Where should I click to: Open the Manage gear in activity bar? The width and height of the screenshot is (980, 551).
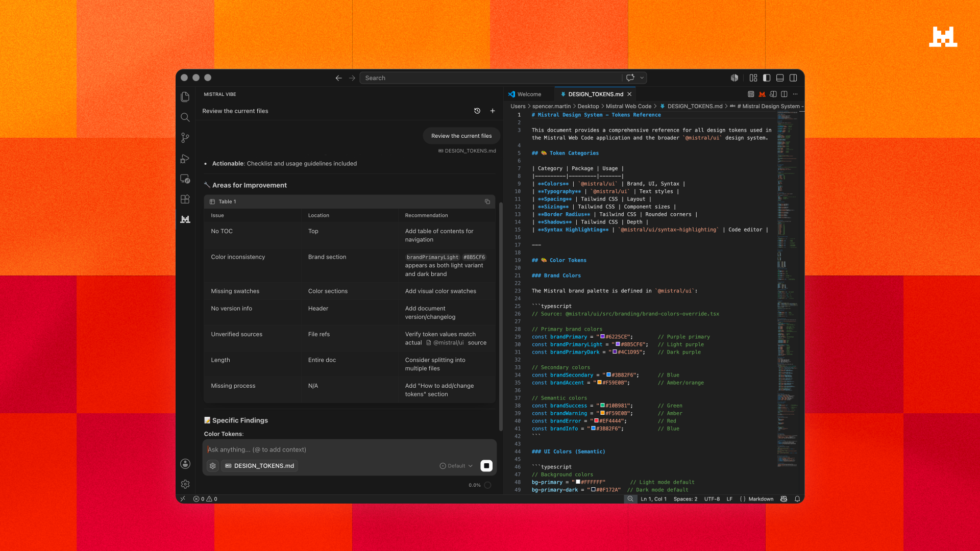point(185,484)
